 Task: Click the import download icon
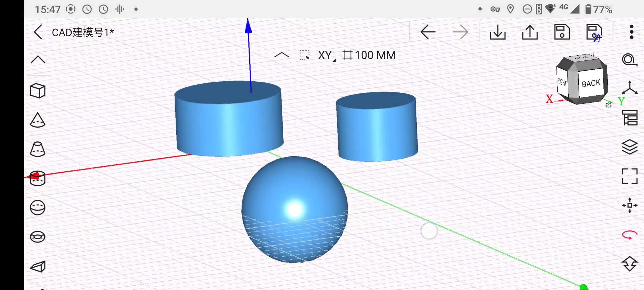[497, 32]
